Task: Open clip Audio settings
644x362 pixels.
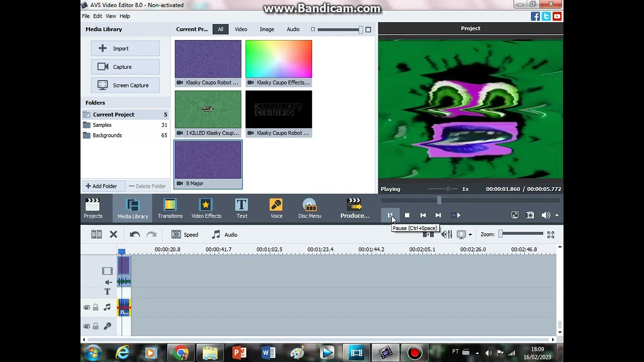Action: (x=224, y=234)
